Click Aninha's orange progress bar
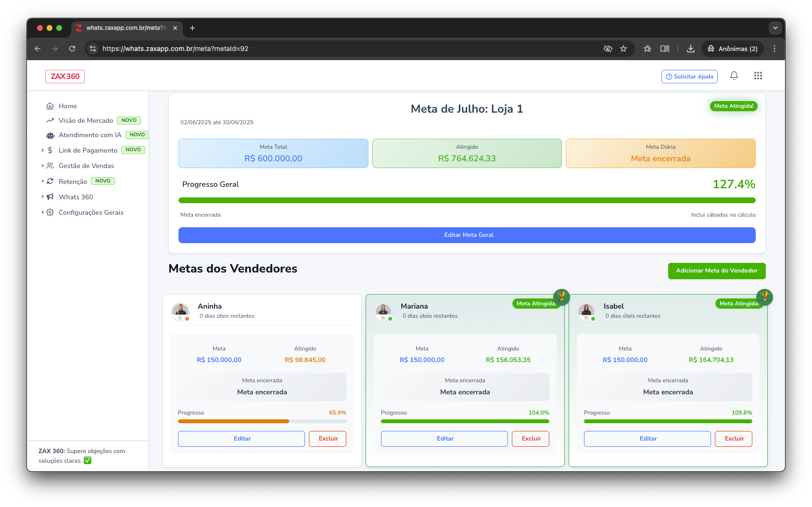The width and height of the screenshot is (812, 507). (234, 421)
